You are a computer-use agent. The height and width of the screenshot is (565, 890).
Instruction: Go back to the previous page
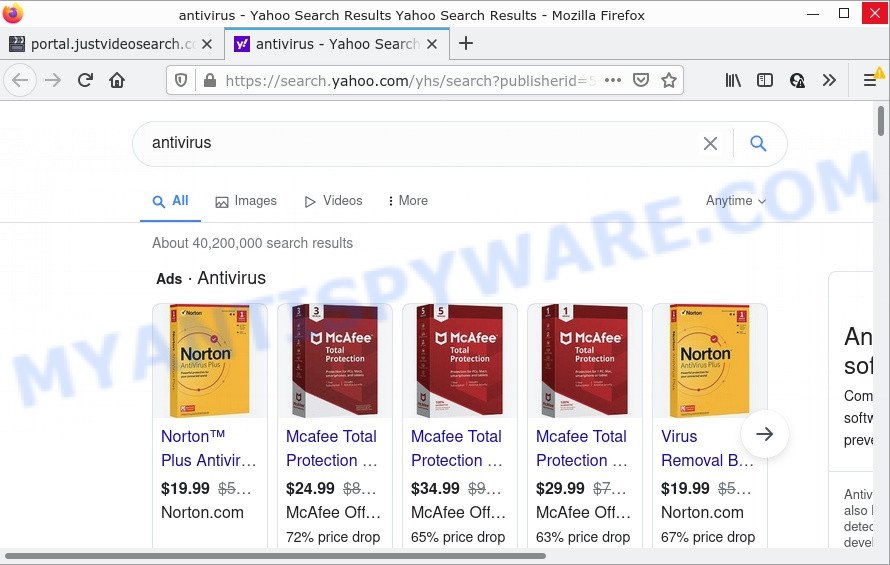[x=20, y=81]
